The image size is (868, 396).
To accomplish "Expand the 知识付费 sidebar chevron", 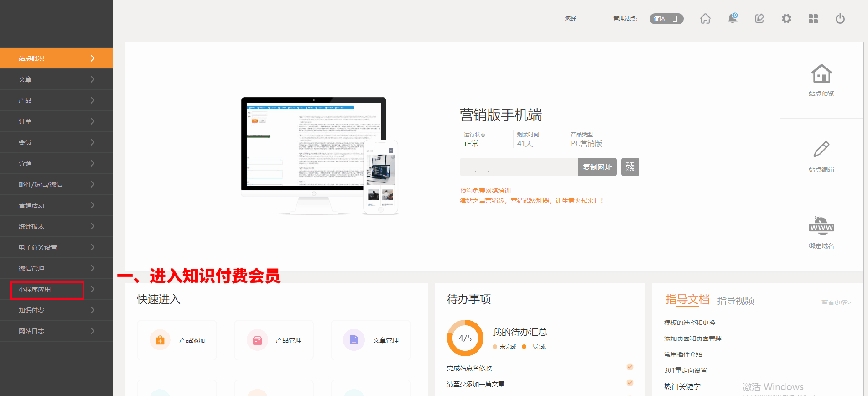I will point(93,310).
